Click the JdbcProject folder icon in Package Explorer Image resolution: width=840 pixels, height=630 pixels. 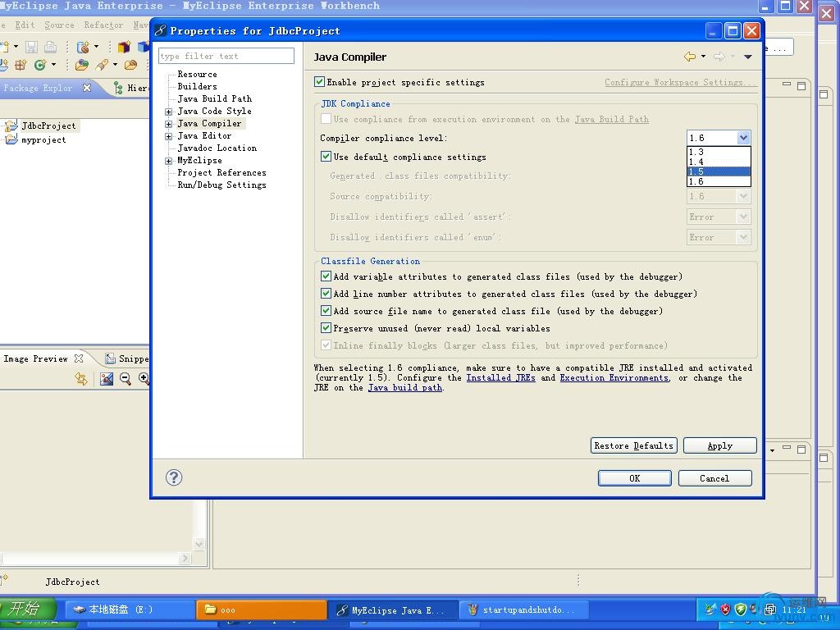(x=11, y=126)
